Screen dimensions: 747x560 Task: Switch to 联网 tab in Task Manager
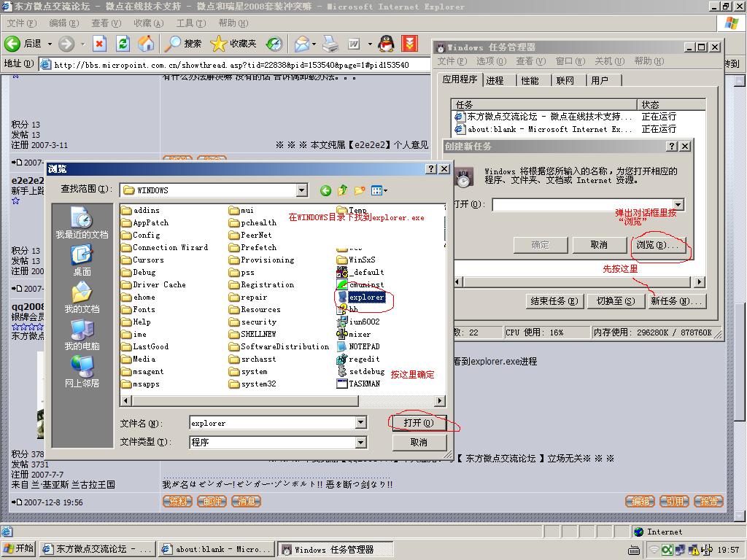565,80
